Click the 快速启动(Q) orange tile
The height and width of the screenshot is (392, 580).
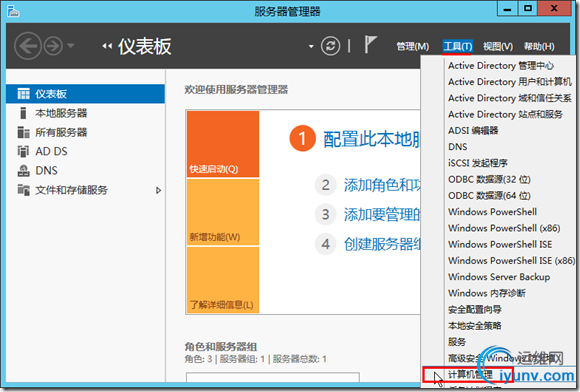pos(223,144)
